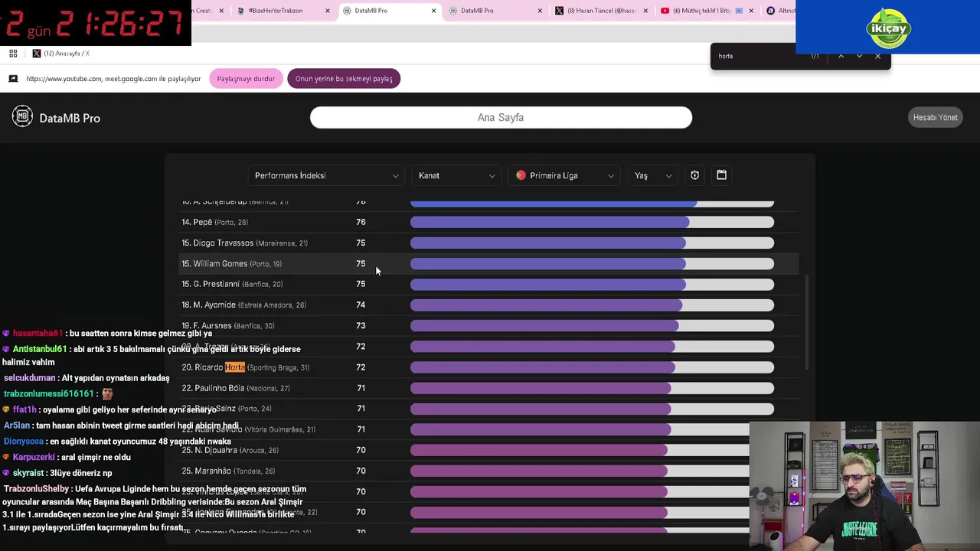
Task: Click the streamer webcam thumbnail
Action: click(x=864, y=486)
